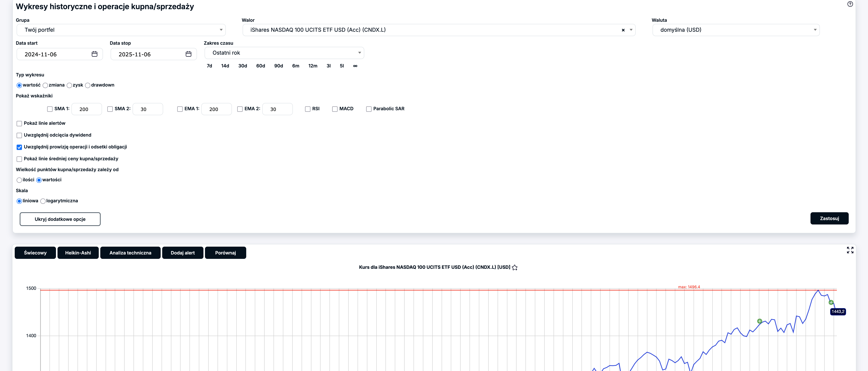Clear the selected Walor with the x
Image resolution: width=868 pixels, height=371 pixels.
623,30
